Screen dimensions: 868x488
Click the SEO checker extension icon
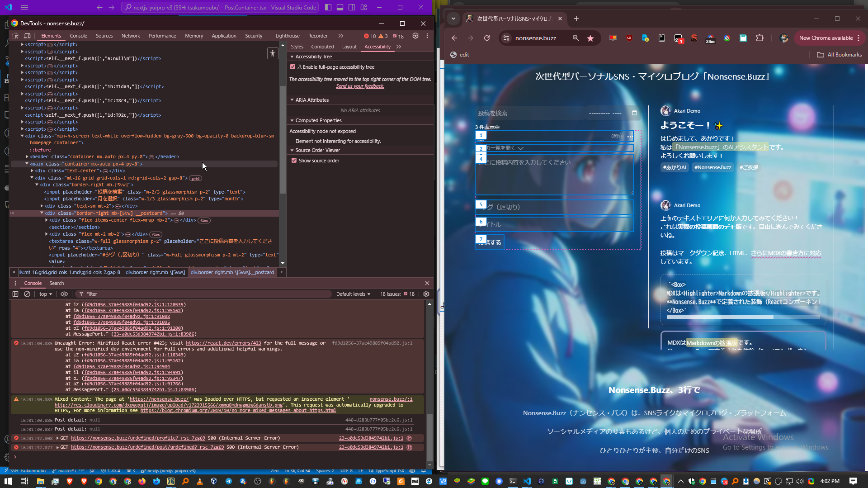coord(694,38)
